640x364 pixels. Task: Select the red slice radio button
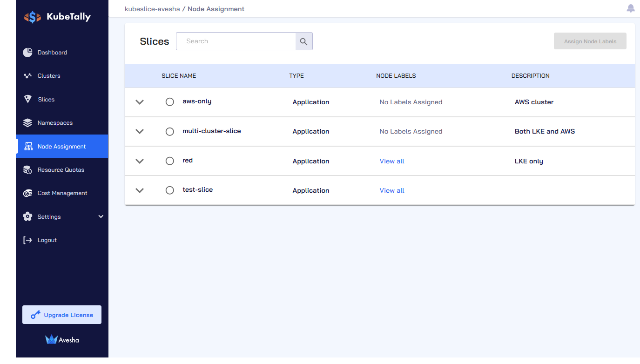170,161
